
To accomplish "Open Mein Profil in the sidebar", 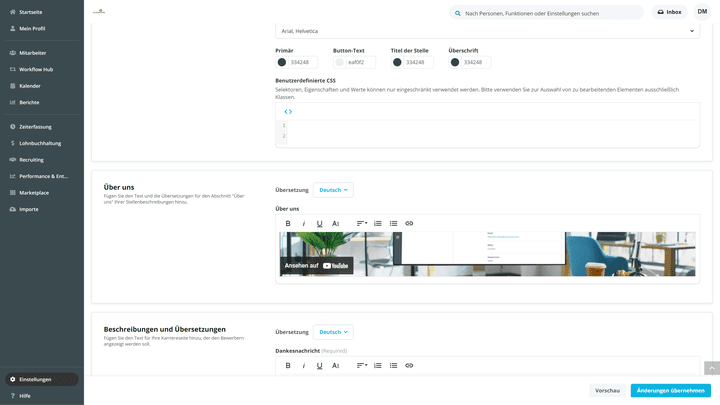I will (x=32, y=28).
